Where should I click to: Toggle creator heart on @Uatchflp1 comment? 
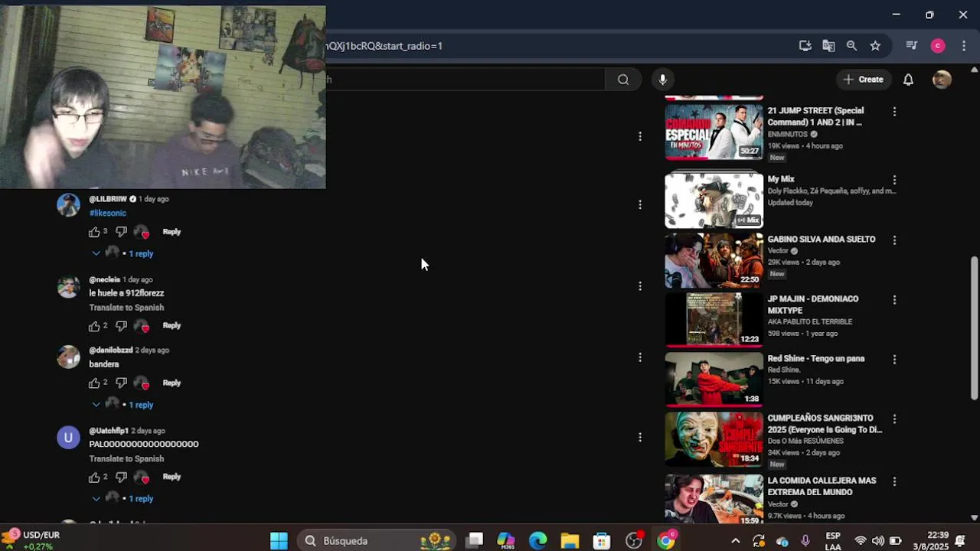click(142, 478)
